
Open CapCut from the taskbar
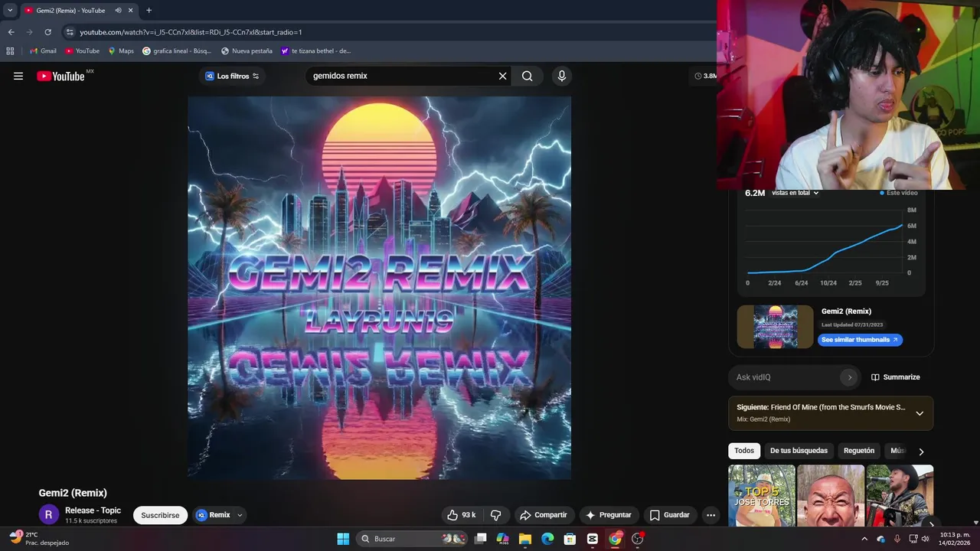click(x=592, y=539)
